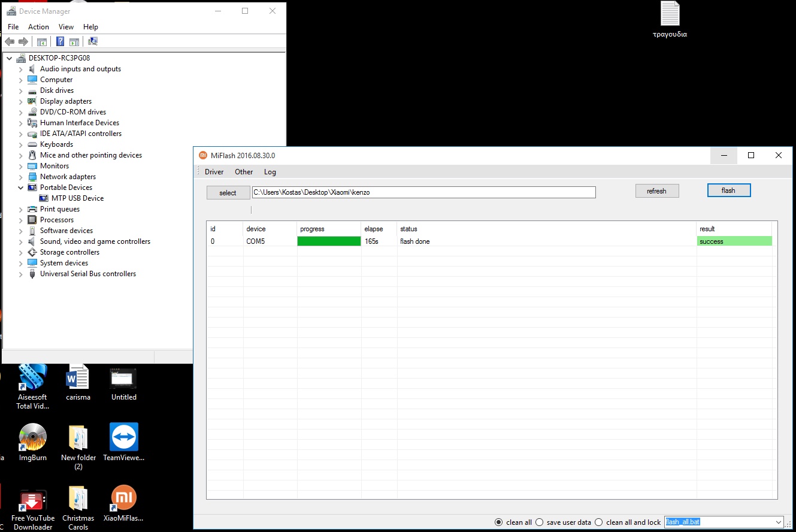Select the 'clean all and lock' radio button

click(598, 522)
